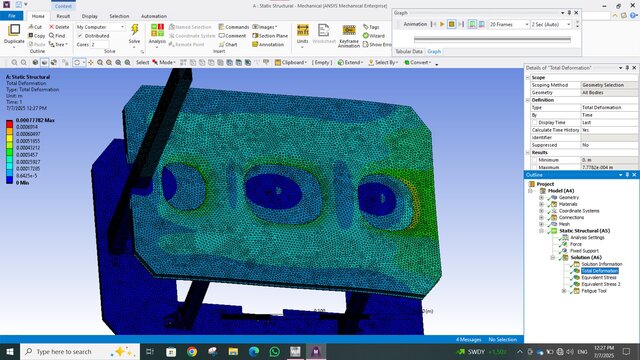
Task: Switch to the Tabular Data tab
Action: tap(409, 51)
